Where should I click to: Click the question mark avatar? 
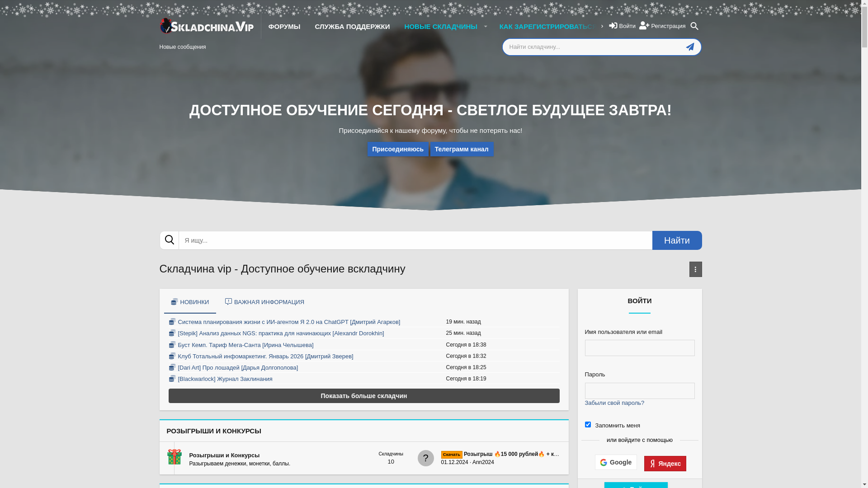426,458
